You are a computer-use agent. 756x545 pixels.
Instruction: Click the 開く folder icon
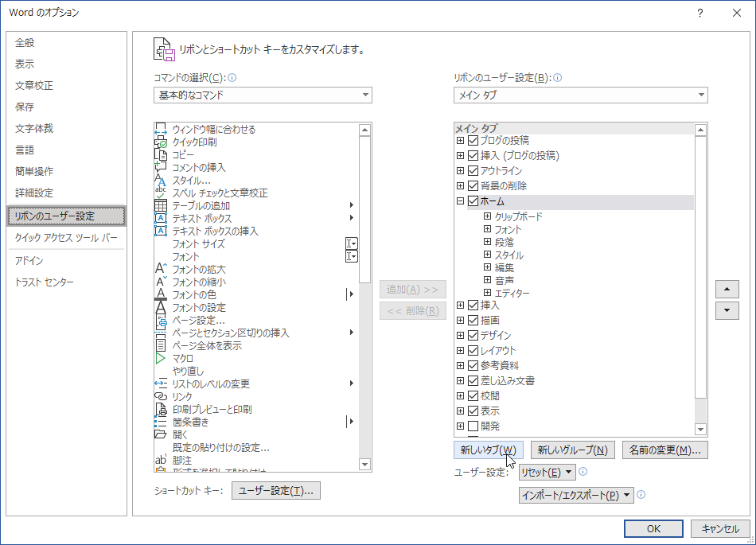(x=161, y=434)
